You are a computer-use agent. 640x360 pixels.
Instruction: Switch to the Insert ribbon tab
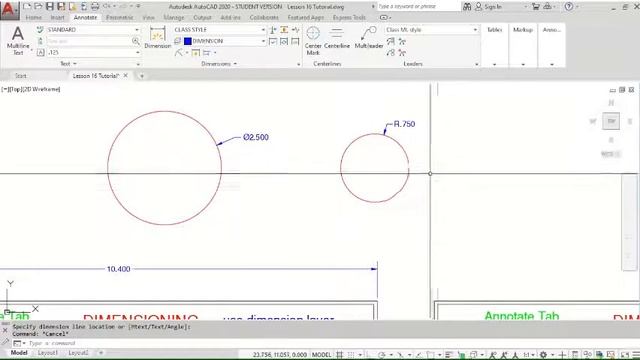tap(58, 18)
